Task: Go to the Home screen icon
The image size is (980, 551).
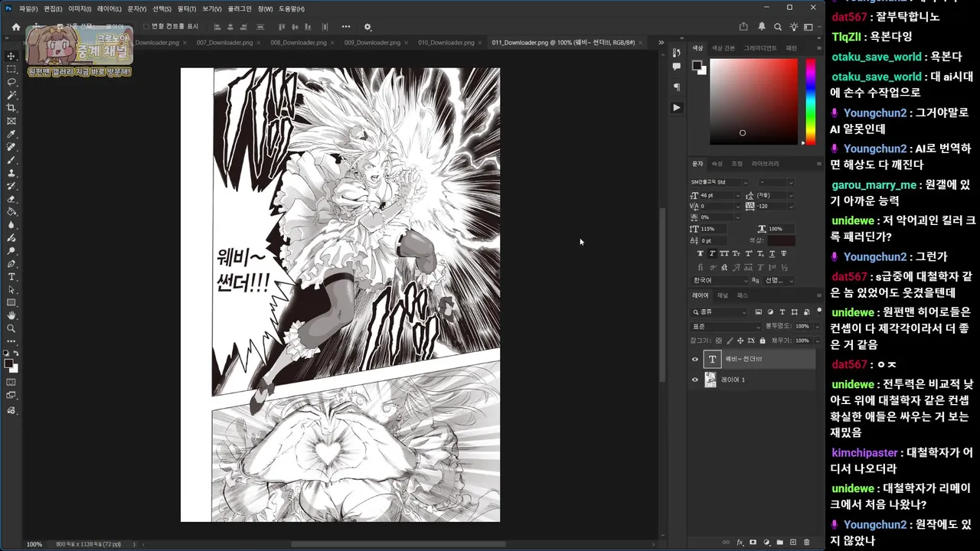Action: click(x=15, y=27)
